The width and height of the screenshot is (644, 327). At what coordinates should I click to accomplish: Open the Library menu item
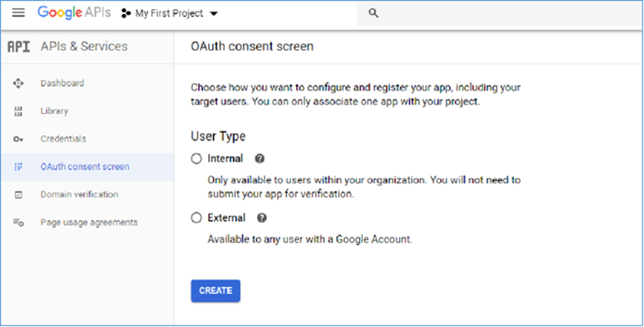click(x=54, y=112)
